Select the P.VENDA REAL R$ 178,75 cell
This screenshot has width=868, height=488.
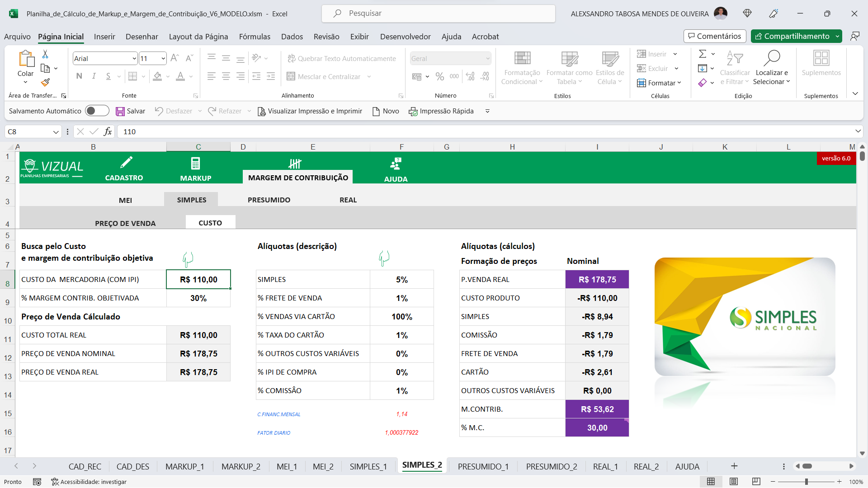click(597, 280)
